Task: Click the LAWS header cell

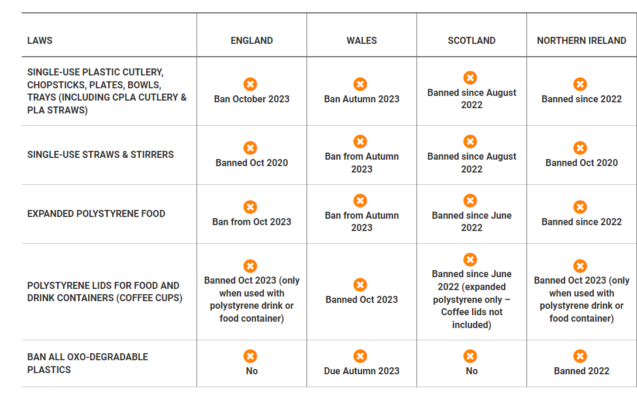Action: coord(40,41)
